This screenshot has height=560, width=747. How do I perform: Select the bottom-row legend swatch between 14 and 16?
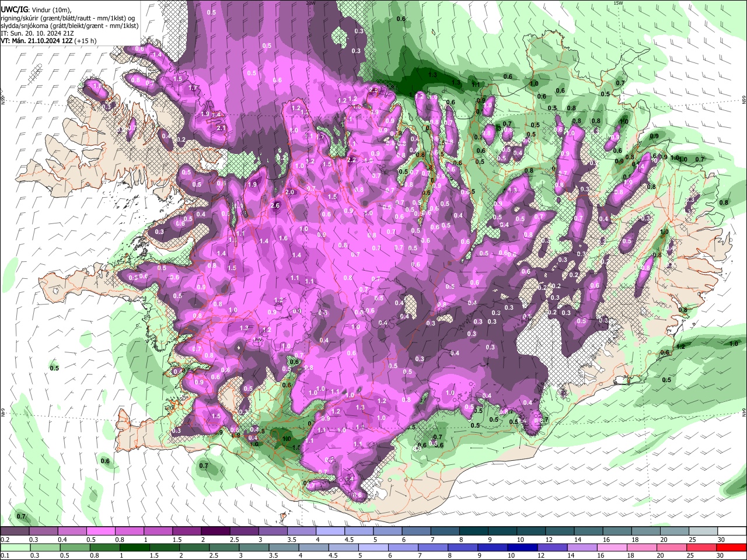click(x=582, y=547)
